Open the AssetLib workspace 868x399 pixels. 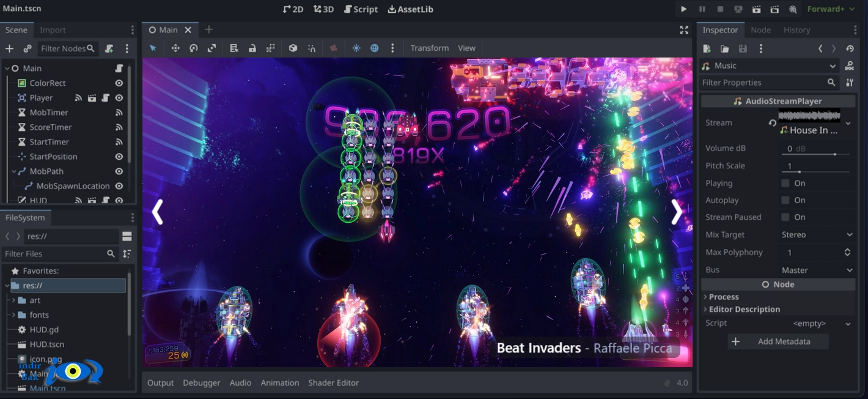(410, 9)
